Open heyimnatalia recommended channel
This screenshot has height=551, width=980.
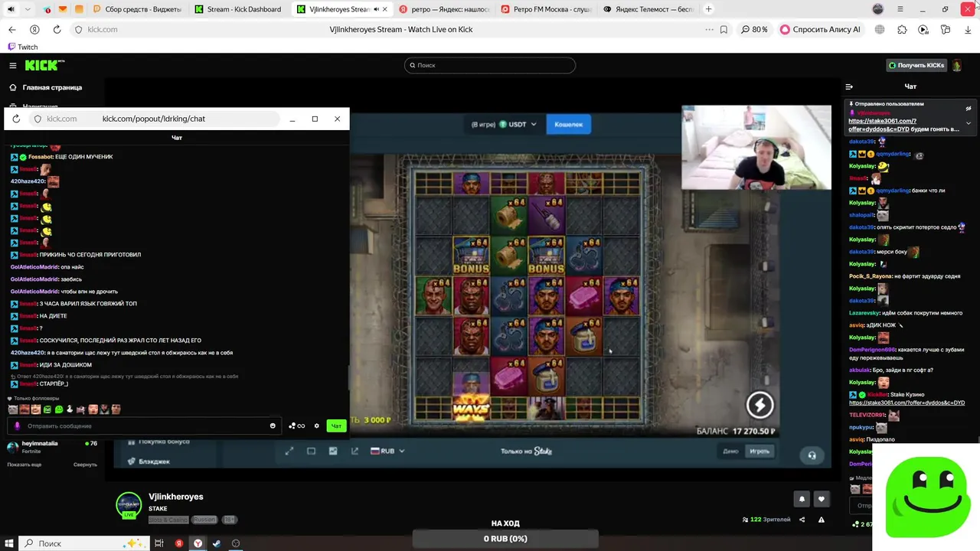click(x=51, y=447)
